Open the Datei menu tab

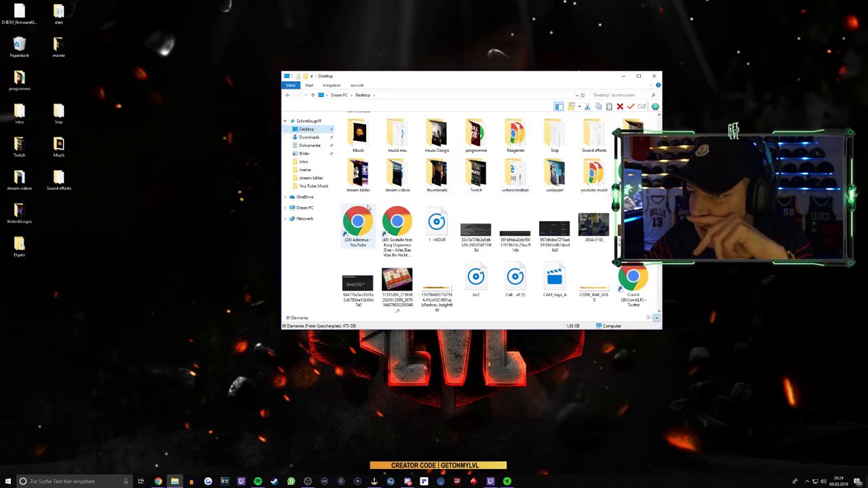pyautogui.click(x=291, y=85)
